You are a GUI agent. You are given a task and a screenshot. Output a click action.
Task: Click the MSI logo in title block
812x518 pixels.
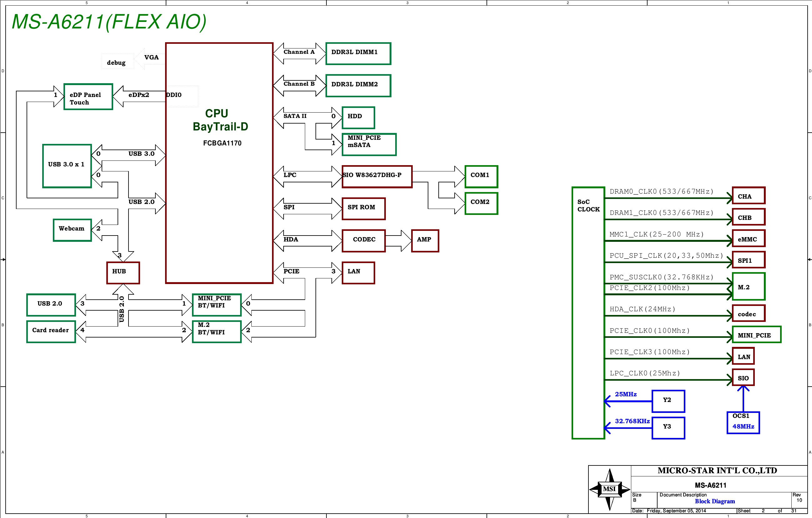tap(609, 489)
